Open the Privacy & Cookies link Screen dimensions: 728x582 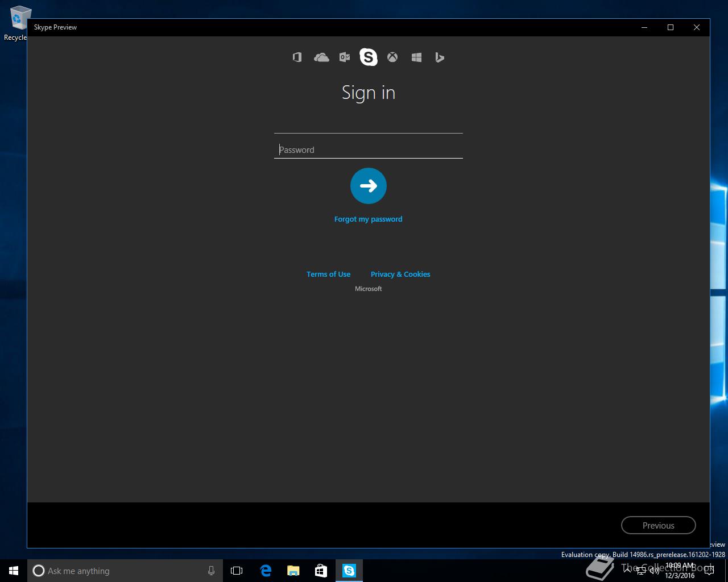(x=400, y=274)
